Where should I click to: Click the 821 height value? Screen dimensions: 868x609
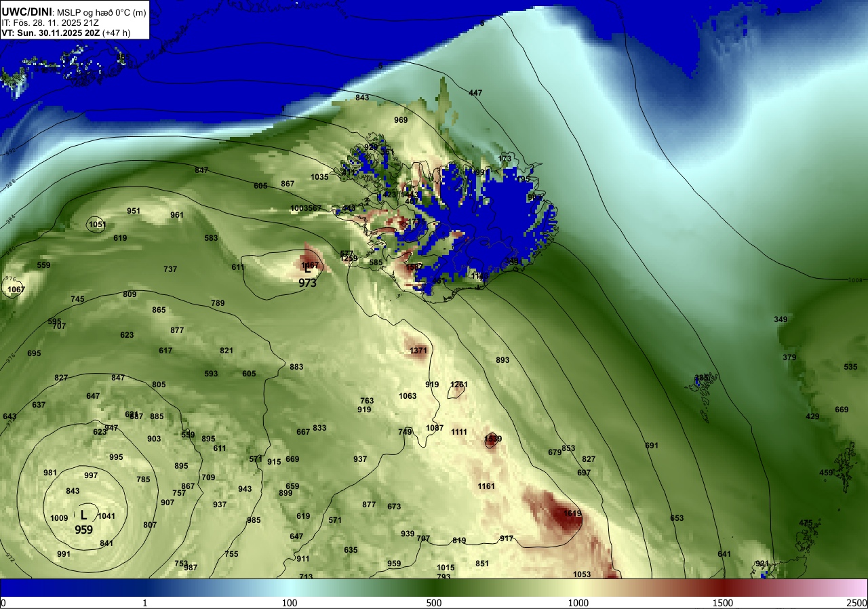coord(226,351)
